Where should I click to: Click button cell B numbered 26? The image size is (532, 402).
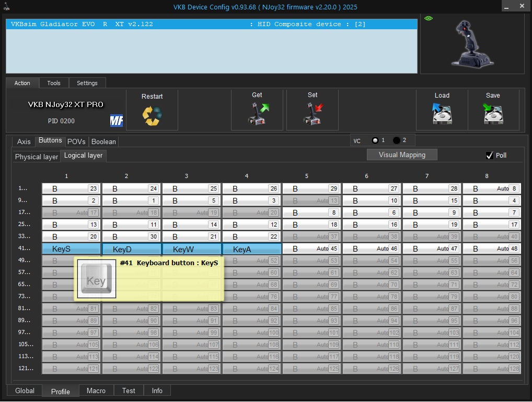252,188
